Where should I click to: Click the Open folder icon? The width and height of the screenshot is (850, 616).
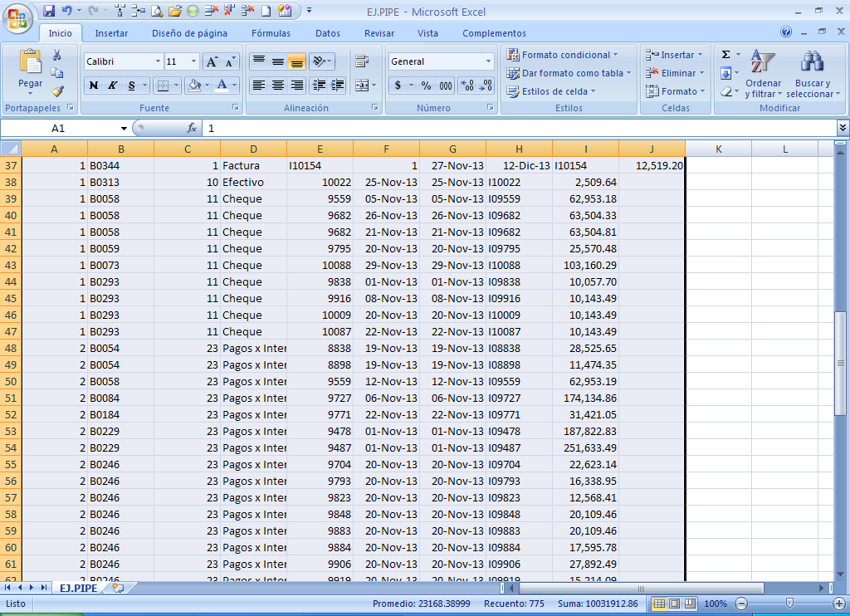[x=174, y=10]
